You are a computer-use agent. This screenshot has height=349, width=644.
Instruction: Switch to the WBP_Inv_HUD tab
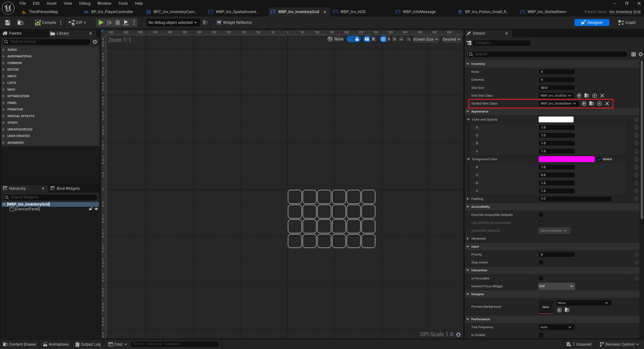352,12
